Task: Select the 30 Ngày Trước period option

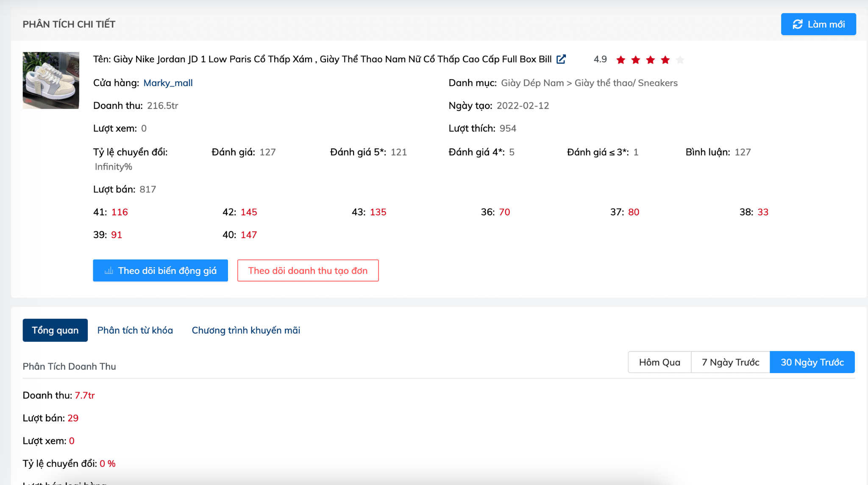Action: click(x=812, y=362)
